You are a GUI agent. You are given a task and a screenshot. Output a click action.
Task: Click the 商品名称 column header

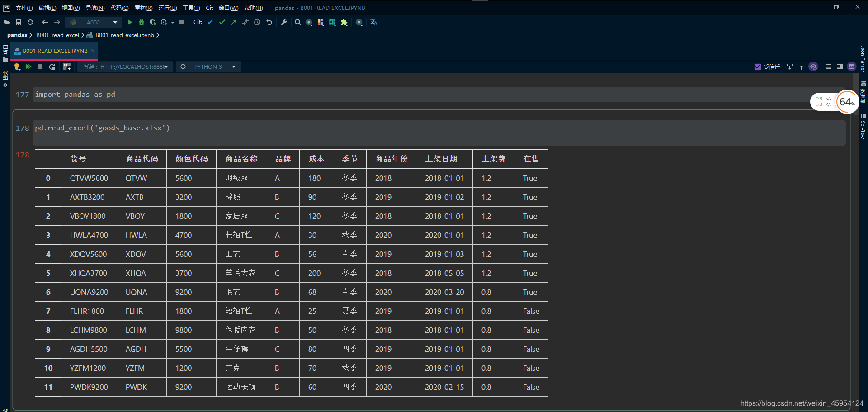click(x=241, y=159)
